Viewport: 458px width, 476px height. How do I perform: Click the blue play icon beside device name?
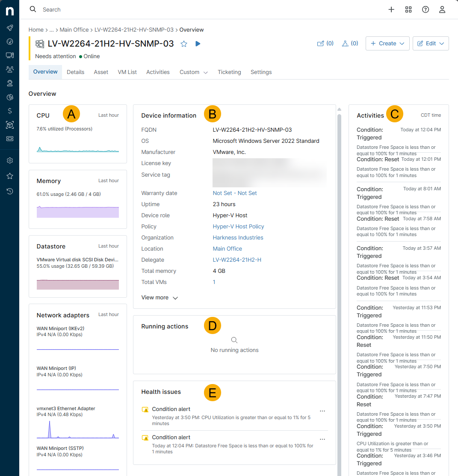coord(198,44)
